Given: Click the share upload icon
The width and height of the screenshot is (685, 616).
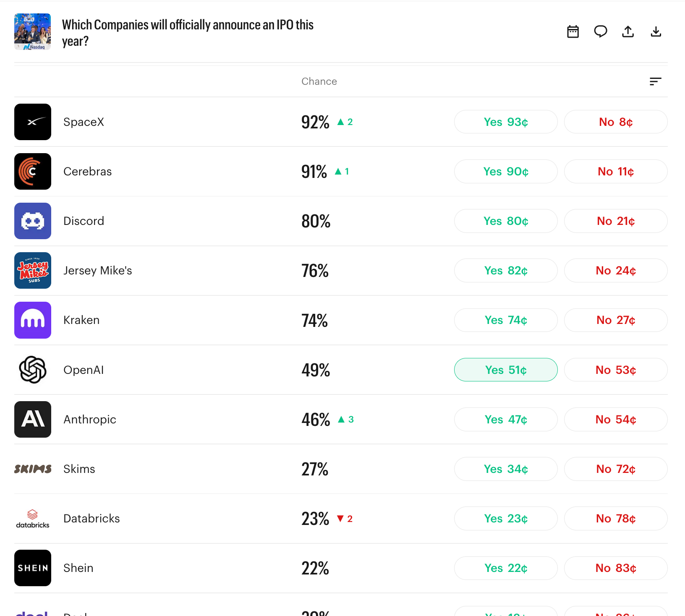Looking at the screenshot, I should tap(628, 32).
